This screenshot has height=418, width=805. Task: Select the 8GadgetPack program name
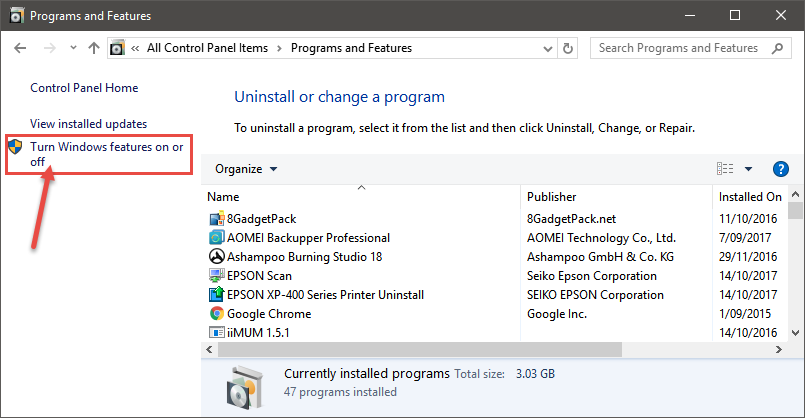(262, 219)
